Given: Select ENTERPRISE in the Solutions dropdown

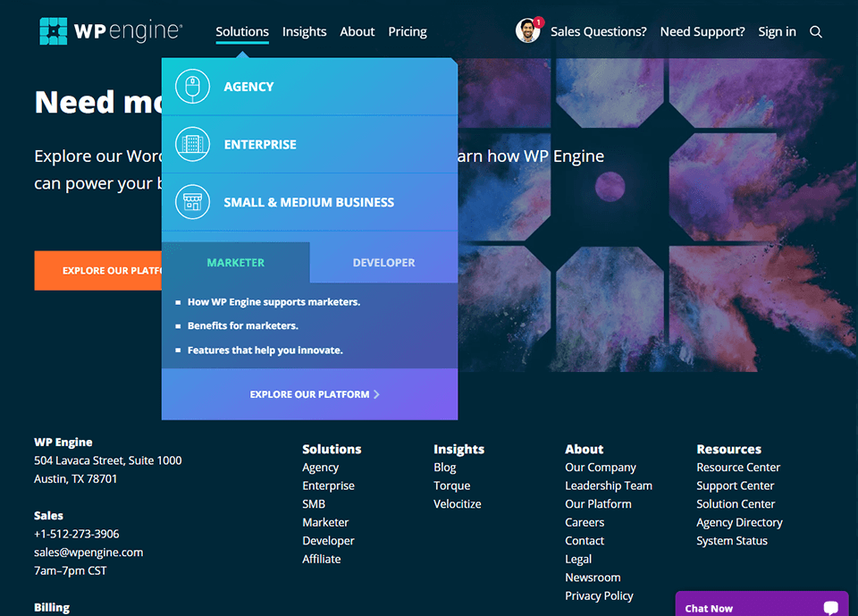Looking at the screenshot, I should 310,144.
